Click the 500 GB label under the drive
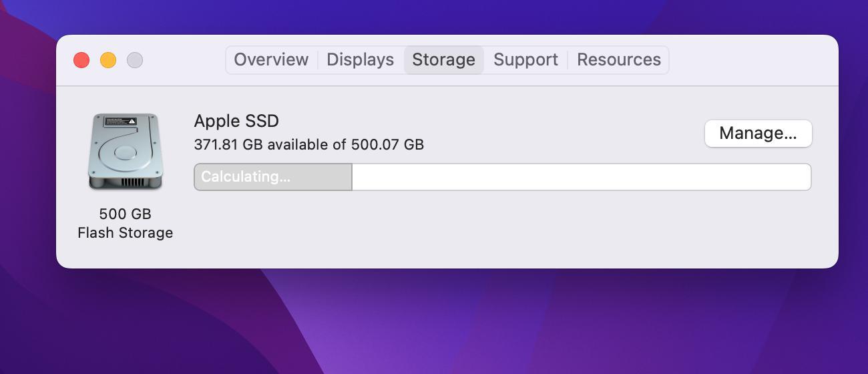The height and width of the screenshot is (374, 868). (x=126, y=214)
